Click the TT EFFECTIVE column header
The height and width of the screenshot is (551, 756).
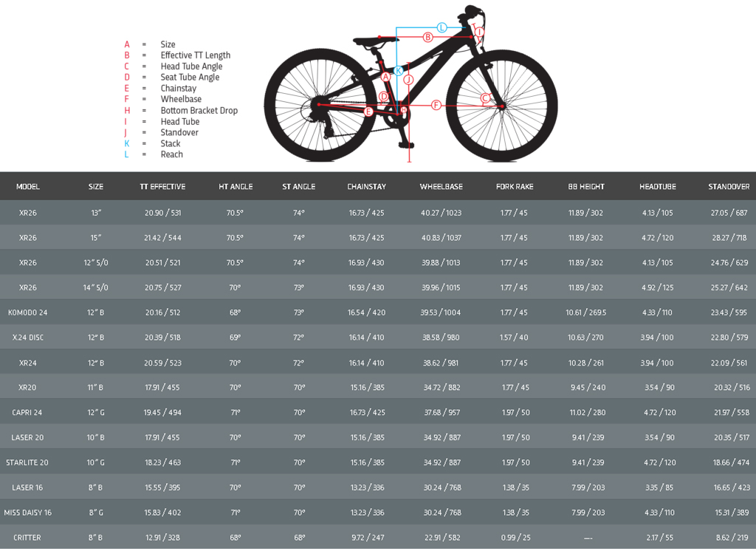point(162,187)
